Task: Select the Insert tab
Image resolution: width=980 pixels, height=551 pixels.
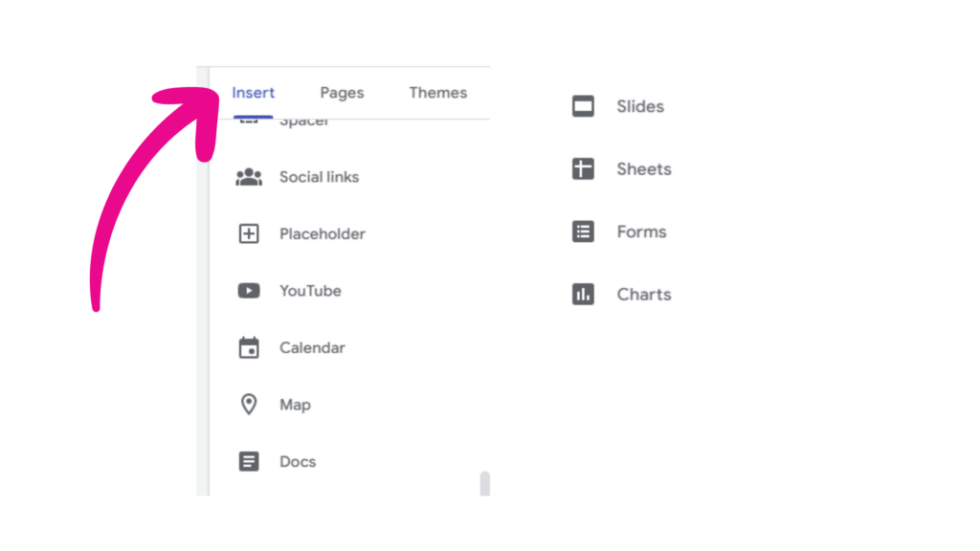Action: [253, 93]
